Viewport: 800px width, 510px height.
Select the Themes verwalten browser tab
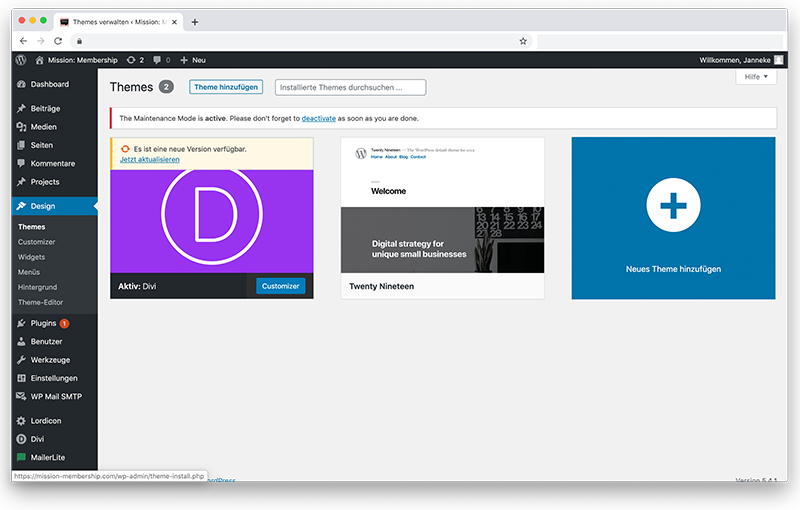(x=118, y=22)
